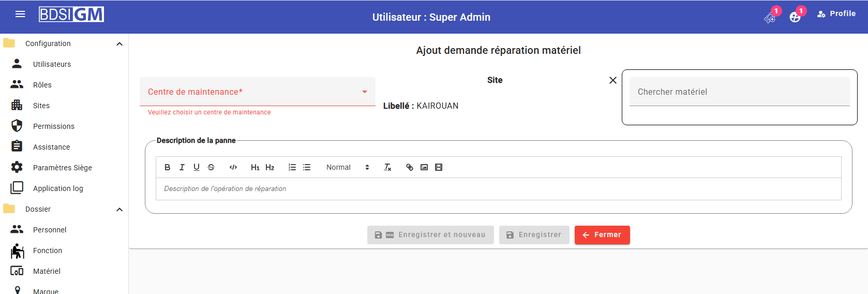This screenshot has width=868, height=294.
Task: Apply Heading 2 style
Action: click(x=270, y=167)
